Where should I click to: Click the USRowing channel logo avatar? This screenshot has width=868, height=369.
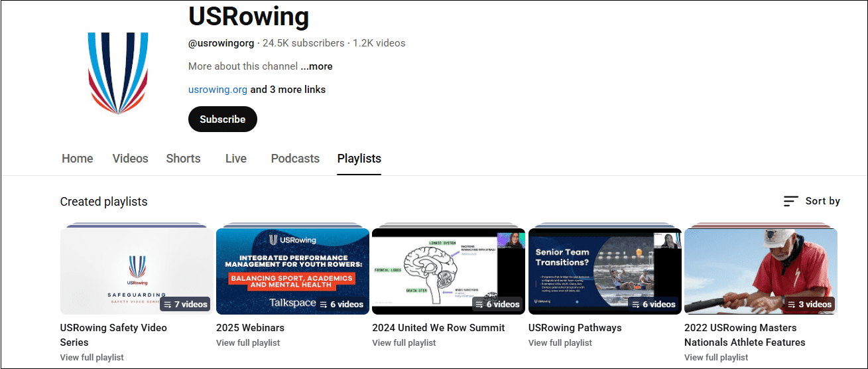pos(118,73)
